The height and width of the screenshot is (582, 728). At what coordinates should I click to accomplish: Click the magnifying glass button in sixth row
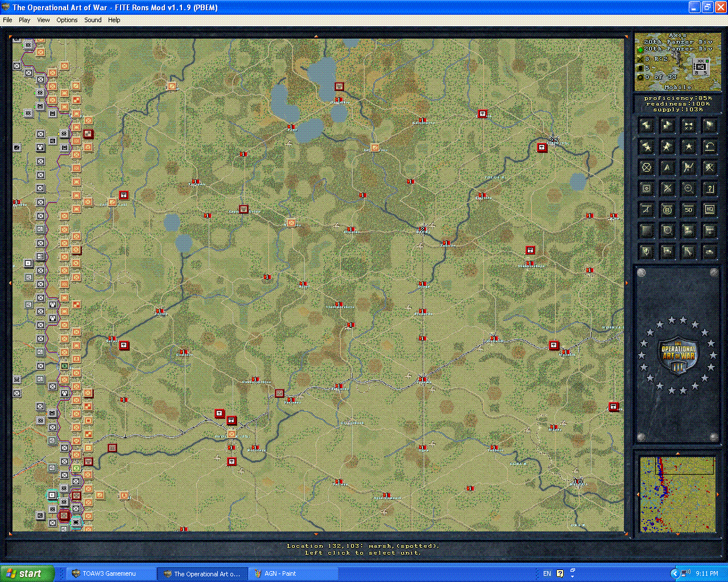tap(667, 231)
